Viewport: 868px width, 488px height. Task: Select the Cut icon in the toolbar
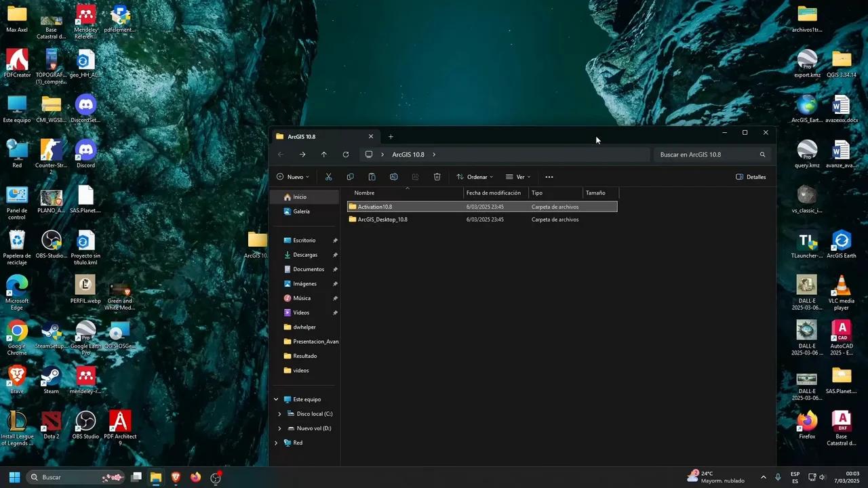click(328, 177)
